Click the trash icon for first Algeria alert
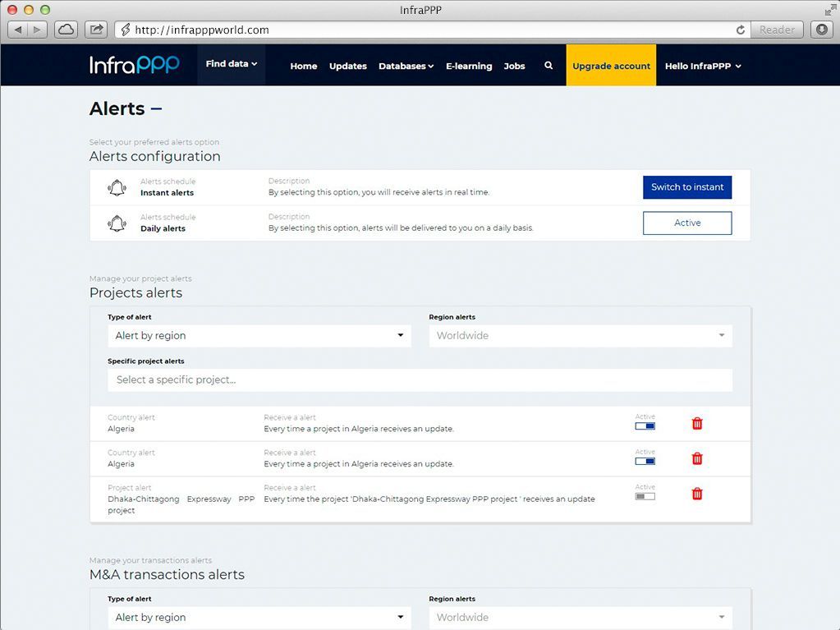Image resolution: width=840 pixels, height=630 pixels. point(697,424)
